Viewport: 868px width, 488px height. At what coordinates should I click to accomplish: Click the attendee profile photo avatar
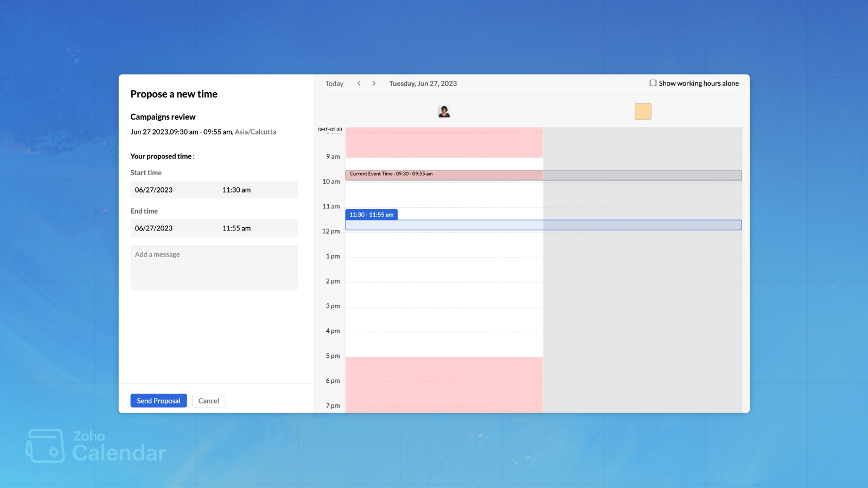444,112
